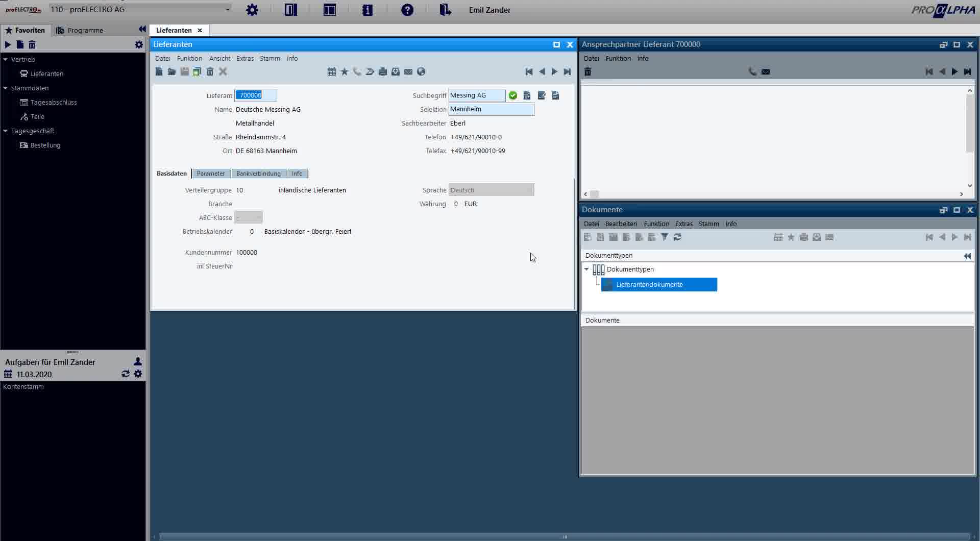The image size is (980, 541).
Task: Click the logout door icon
Action: click(446, 10)
